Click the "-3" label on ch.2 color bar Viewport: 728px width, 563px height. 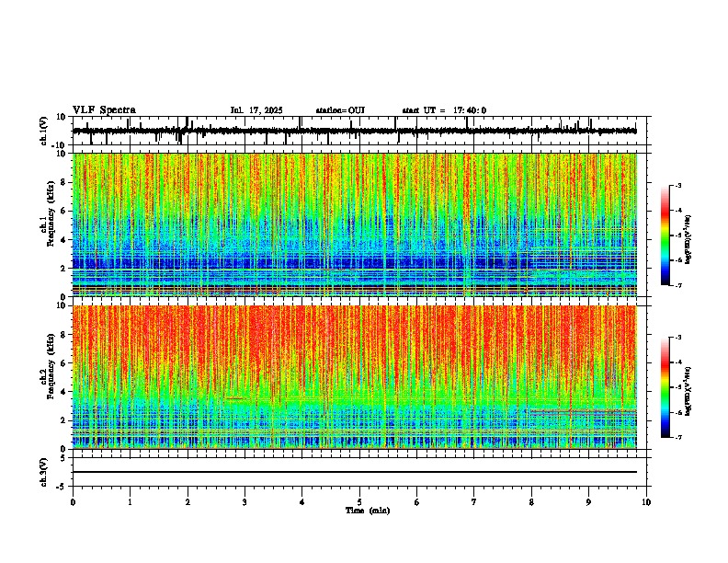677,338
